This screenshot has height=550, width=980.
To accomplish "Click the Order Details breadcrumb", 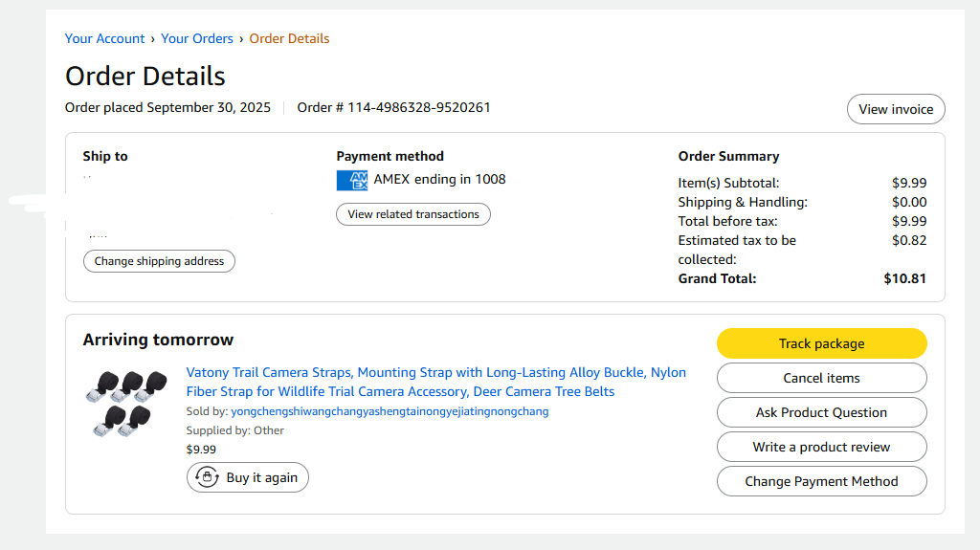I will [289, 39].
